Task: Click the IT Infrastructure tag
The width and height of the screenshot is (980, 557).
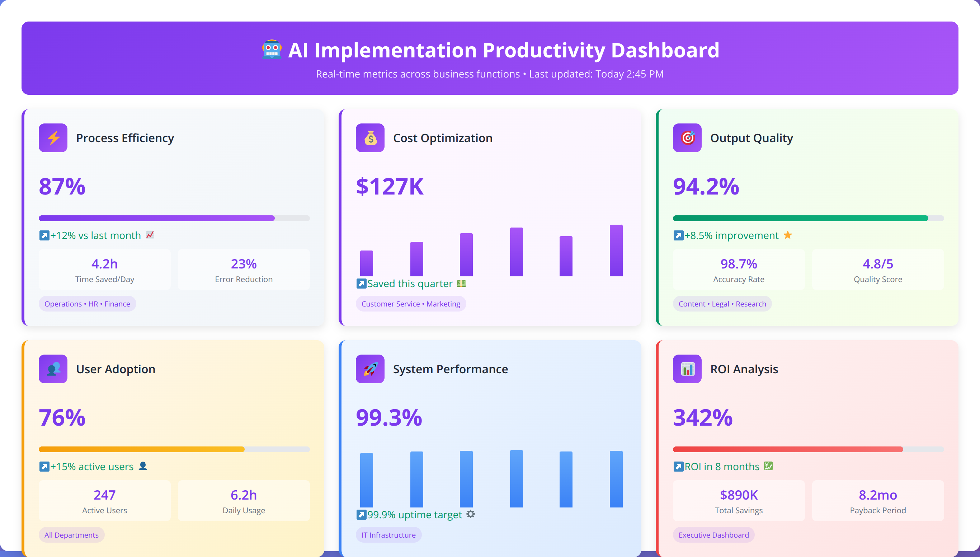Action: click(x=388, y=535)
